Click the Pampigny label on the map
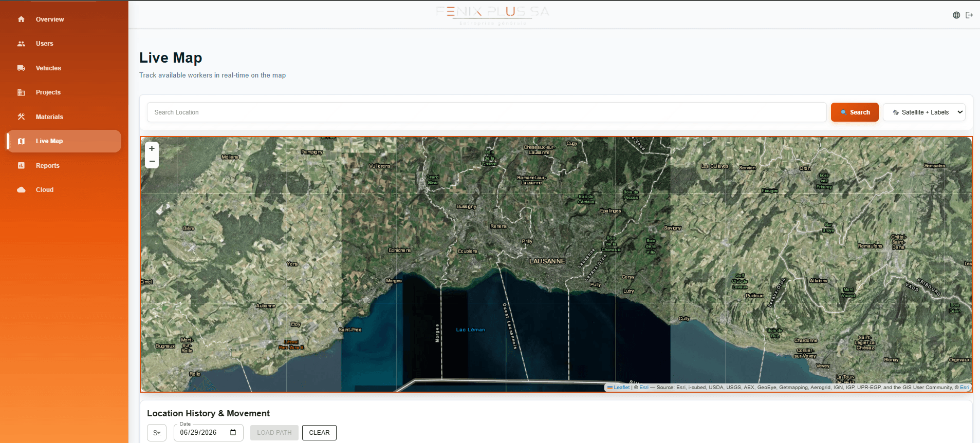The image size is (980, 443). [x=312, y=152]
